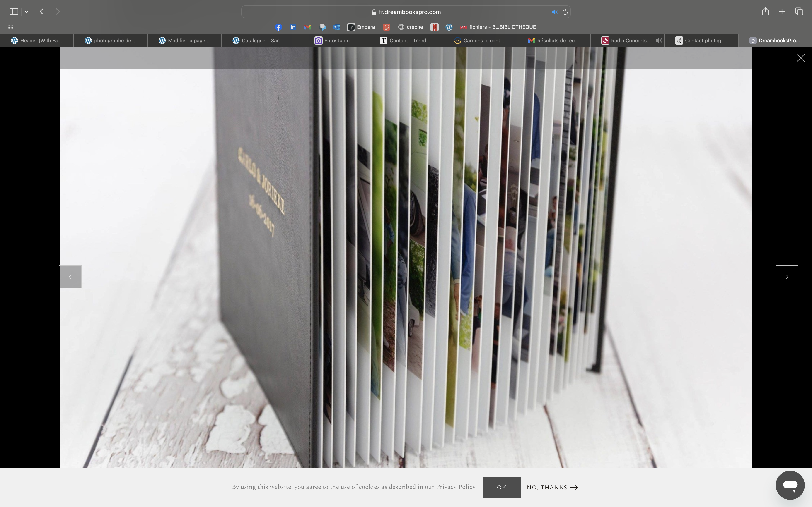812x507 pixels.
Task: Open the Facebook bookmark
Action: 278,27
